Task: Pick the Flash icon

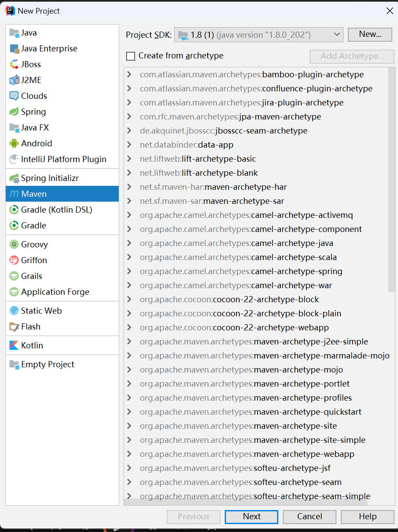Action: click(x=14, y=327)
